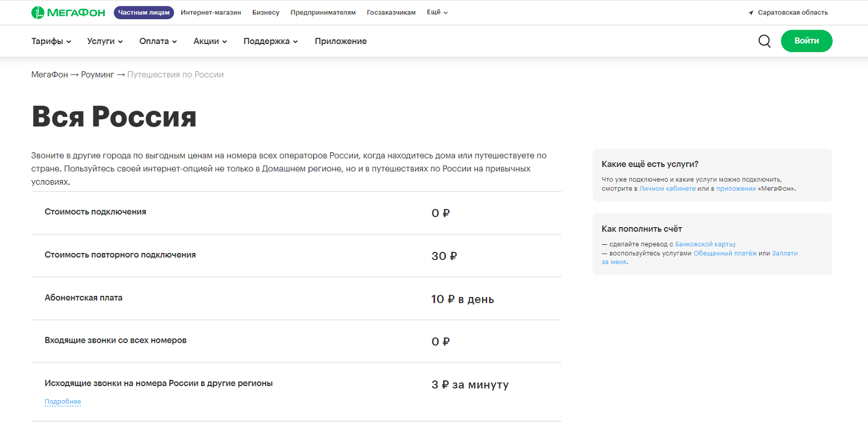Expand the Тарифы menu
This screenshot has height=429, width=868.
tap(52, 41)
